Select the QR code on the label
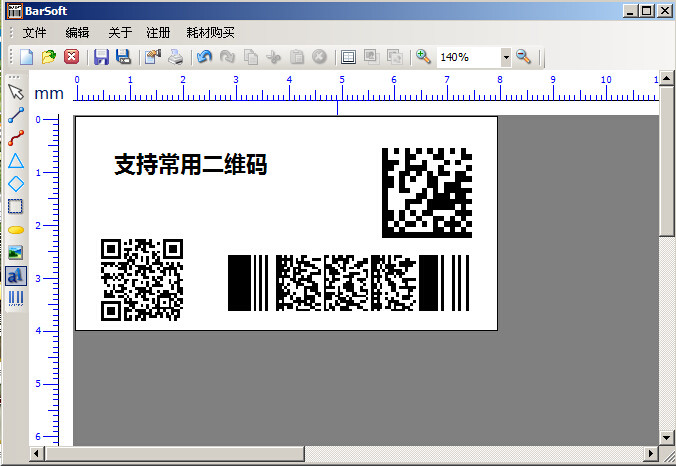 [x=142, y=280]
